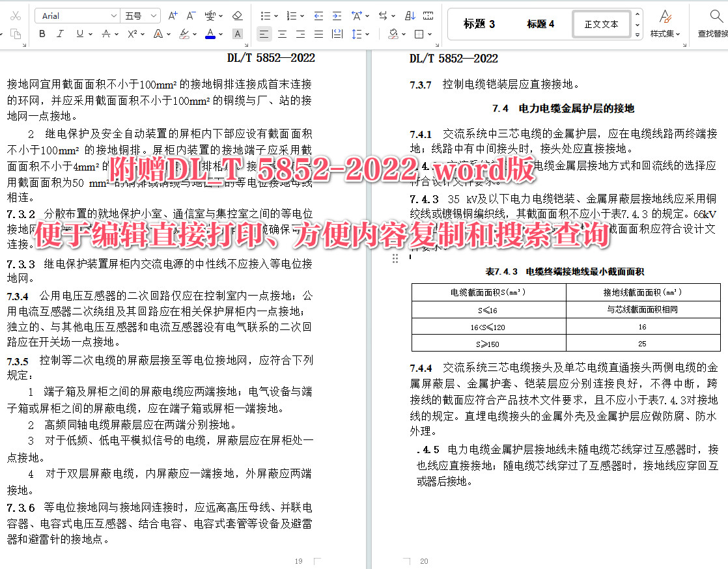
Task: Open the font color dropdown arrow
Action: pyautogui.click(x=220, y=34)
